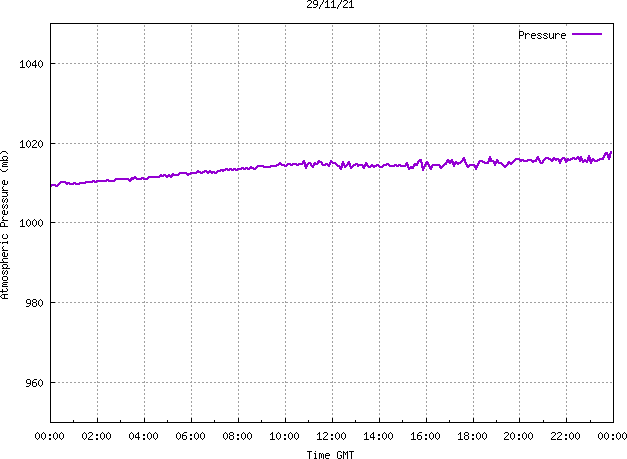Click the 06:00 x-axis label
Screen dimensions: 627x459
click(190, 436)
